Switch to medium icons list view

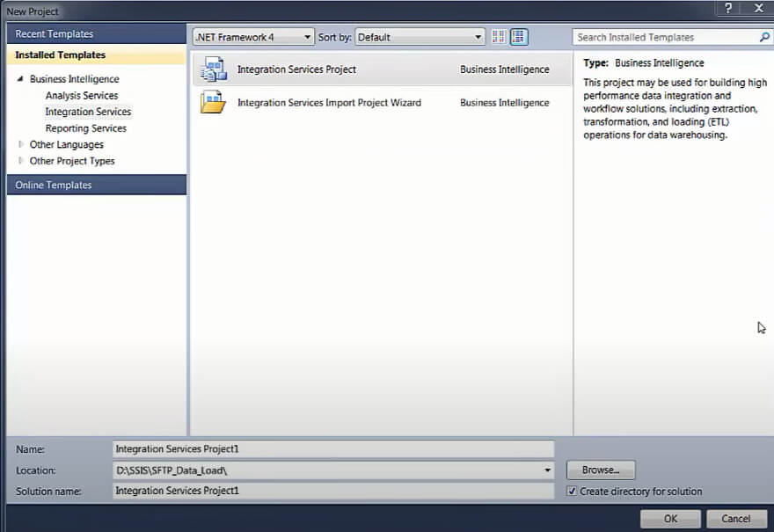tap(519, 37)
